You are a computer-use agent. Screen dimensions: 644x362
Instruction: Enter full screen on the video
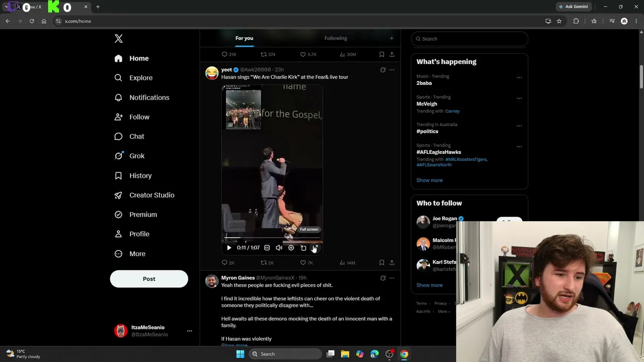tap(315, 248)
